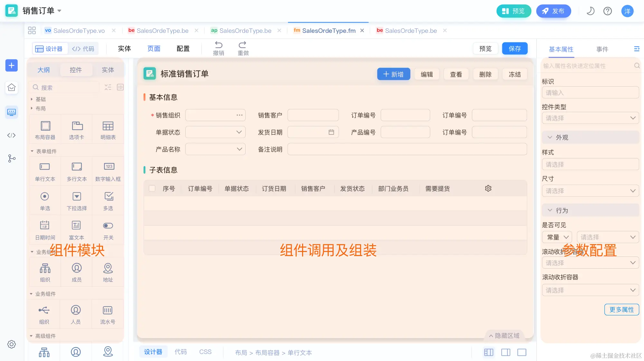Check the table header select-all checkbox
Screen dimensions: 644x361
(x=152, y=189)
